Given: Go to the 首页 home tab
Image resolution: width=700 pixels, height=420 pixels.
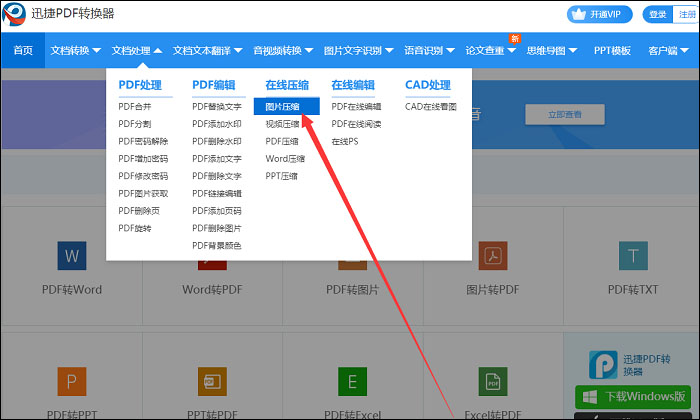Looking at the screenshot, I should tap(23, 50).
